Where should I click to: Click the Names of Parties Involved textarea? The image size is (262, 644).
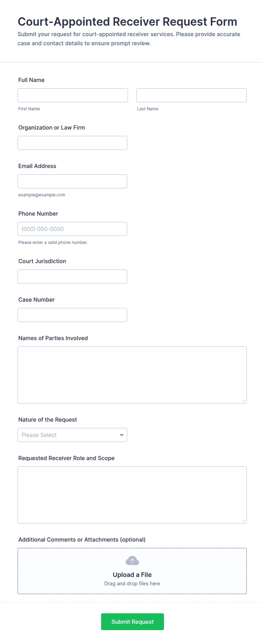coord(132,375)
